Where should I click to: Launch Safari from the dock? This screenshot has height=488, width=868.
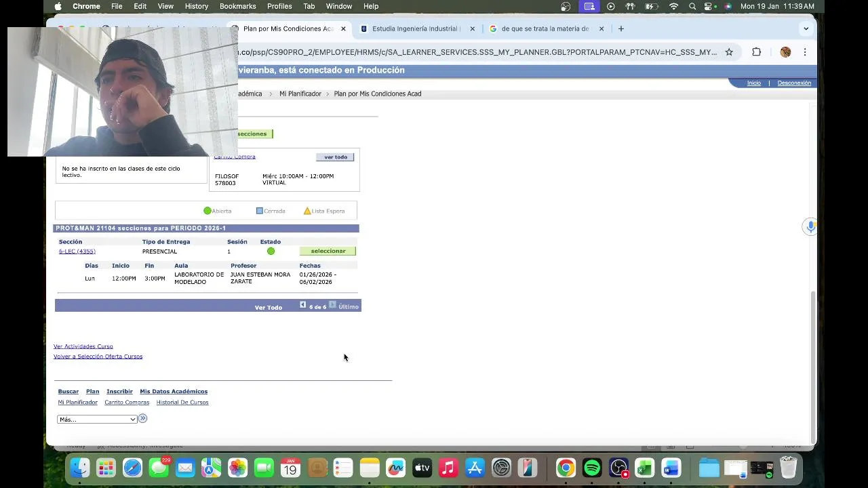click(132, 468)
